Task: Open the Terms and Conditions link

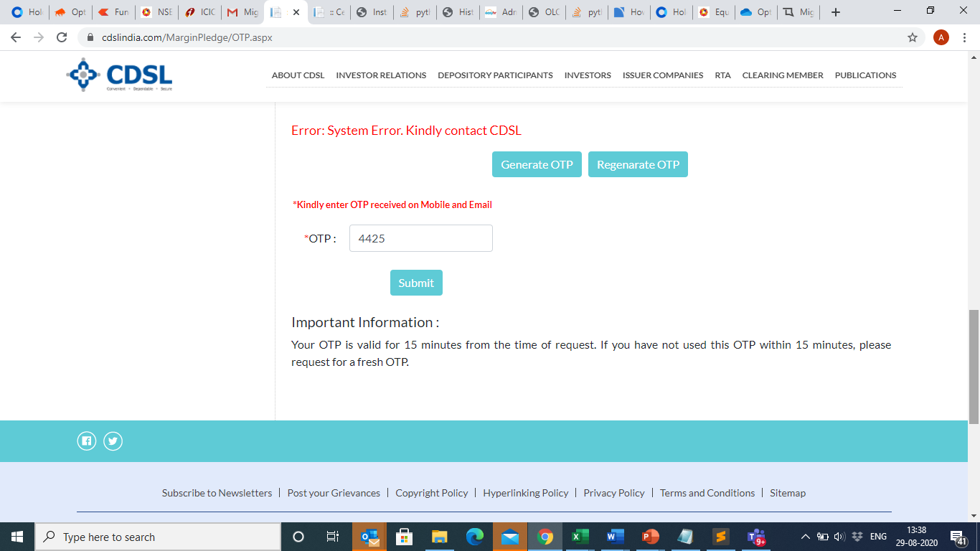Action: click(x=707, y=493)
